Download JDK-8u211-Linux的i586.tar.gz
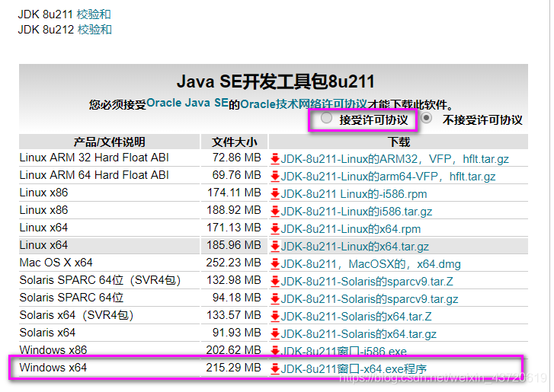554x392 pixels. tap(356, 212)
